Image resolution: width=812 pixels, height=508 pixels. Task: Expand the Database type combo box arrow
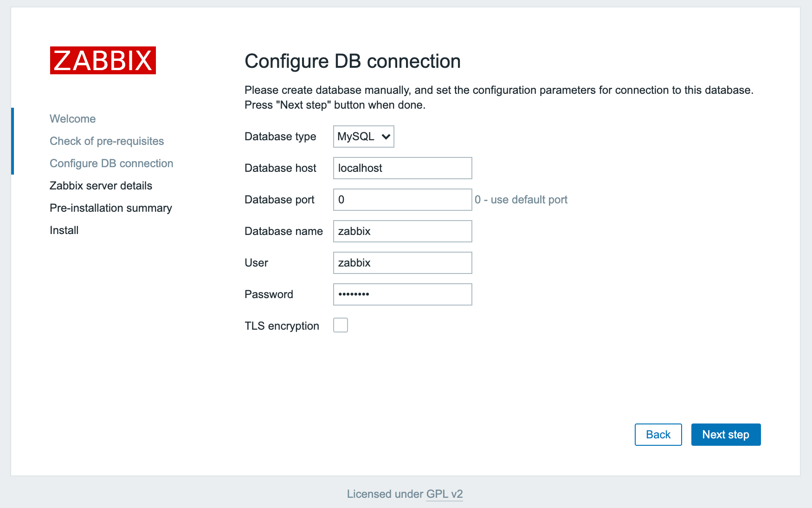pos(386,137)
